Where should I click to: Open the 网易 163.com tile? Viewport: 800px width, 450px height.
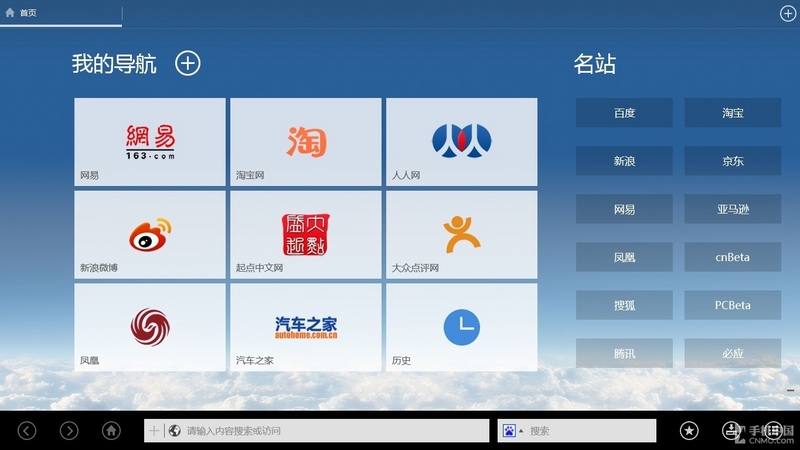tap(151, 142)
